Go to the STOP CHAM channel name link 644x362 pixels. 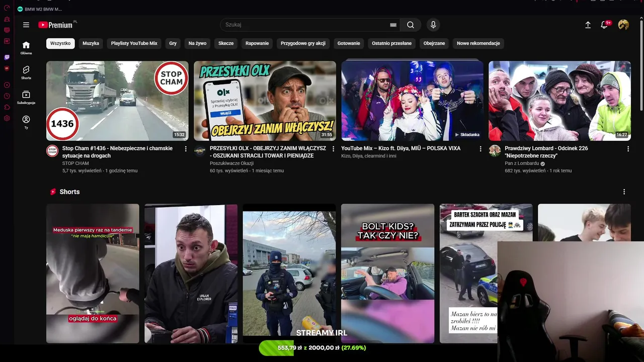click(x=75, y=163)
